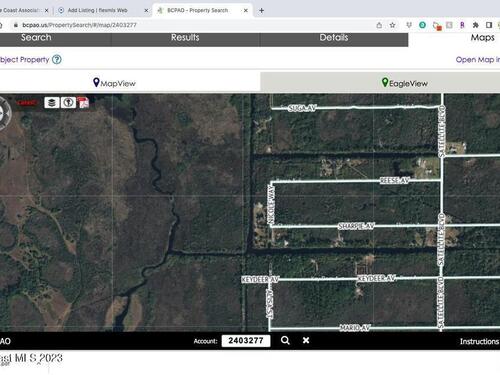This screenshot has width=500, height=375.
Task: Click the red label near the compass
Action: tap(26, 103)
